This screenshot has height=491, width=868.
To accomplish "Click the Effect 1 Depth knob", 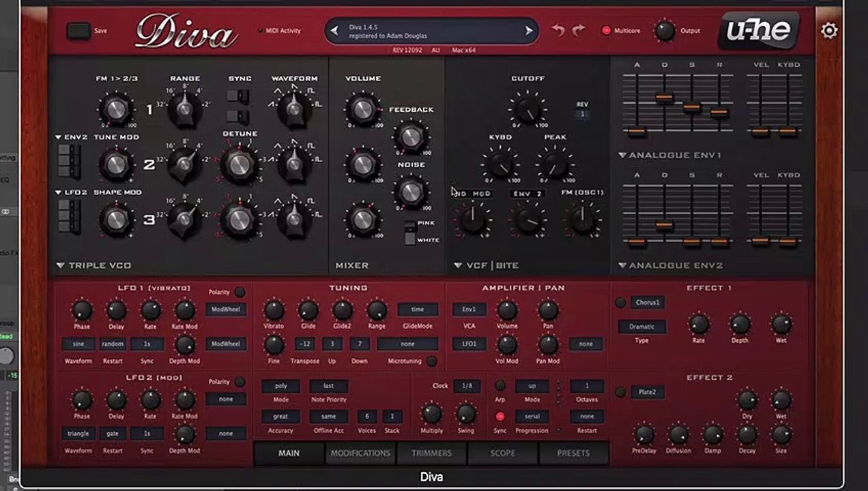I will [740, 324].
